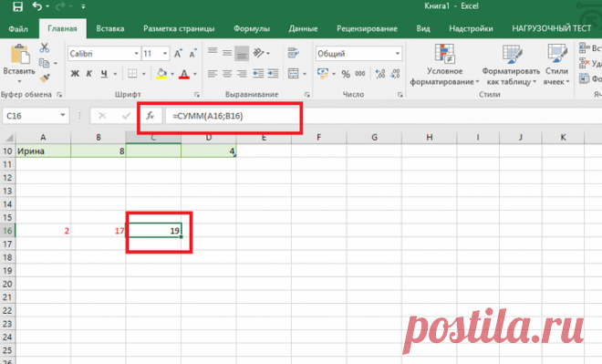
Task: Click the Wrap Text icon
Action: point(294,53)
